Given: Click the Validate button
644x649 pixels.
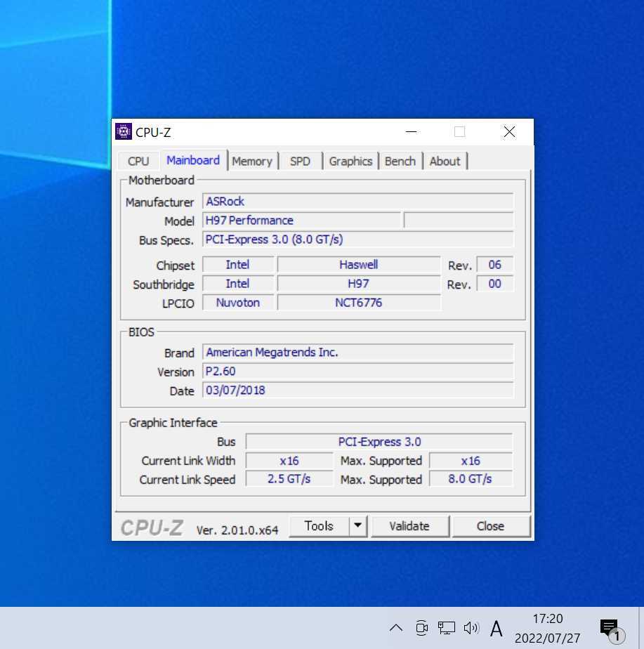Looking at the screenshot, I should pyautogui.click(x=409, y=526).
